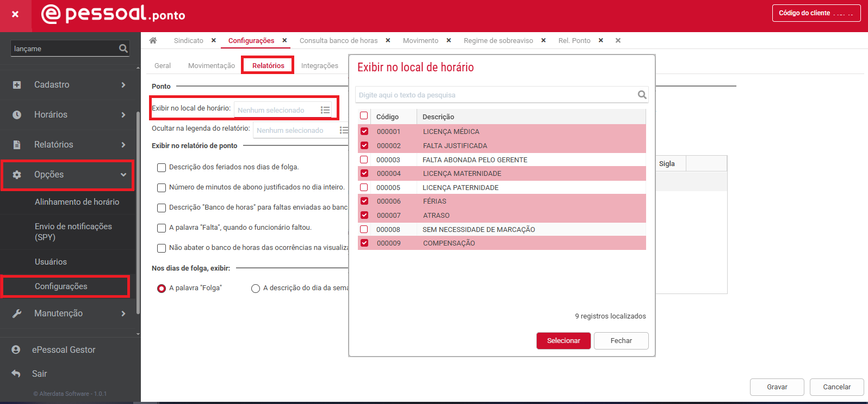Click the Fechar button
Screen dimensions: 868x404
point(621,341)
